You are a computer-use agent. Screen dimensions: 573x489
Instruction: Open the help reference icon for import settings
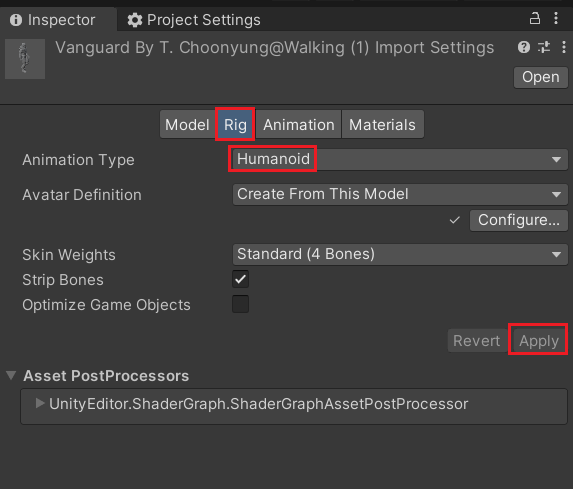point(524,47)
